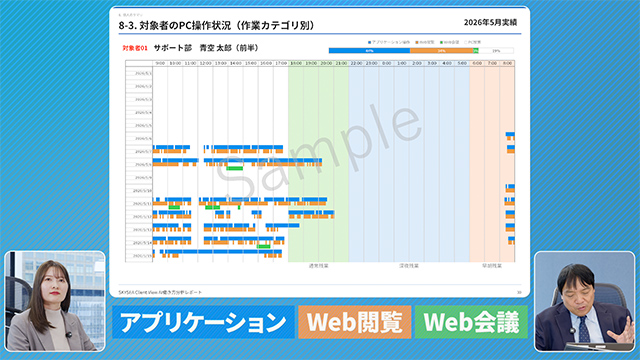
Task: Click the 深夜残業 label under blue zone
Action: 409,266
